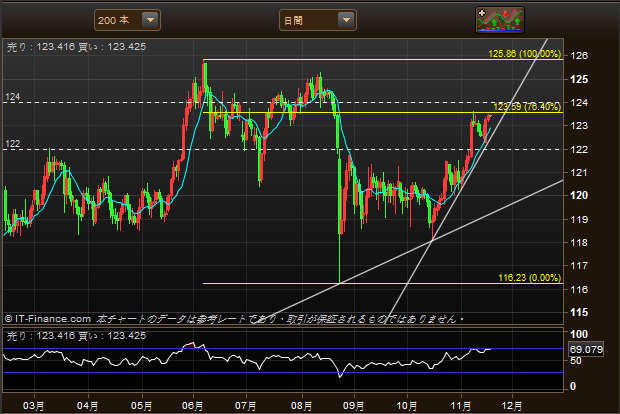Image resolution: width=620 pixels, height=414 pixels.
Task: Click the 115 price axis label
Action: tap(579, 312)
